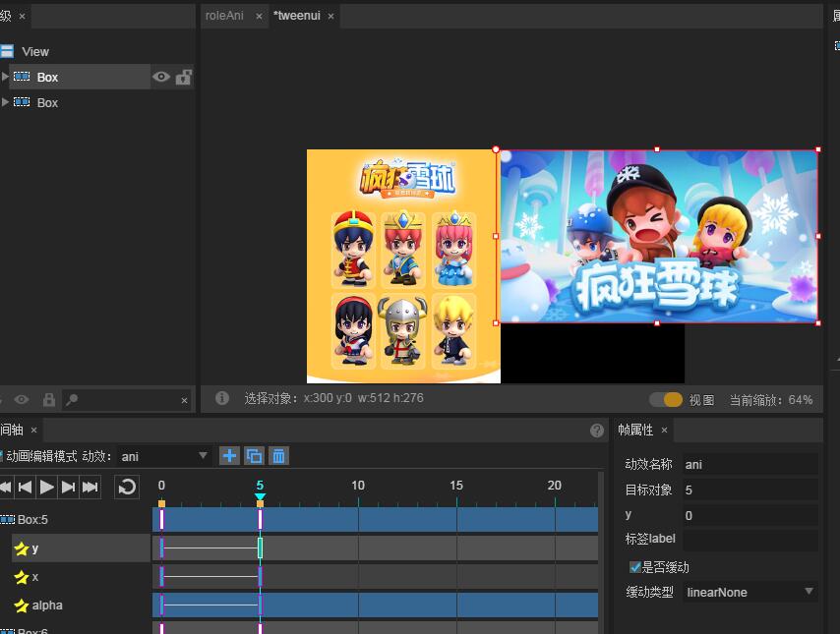Close the 帧属性 panel tab
This screenshot has height=634, width=840.
click(x=664, y=430)
